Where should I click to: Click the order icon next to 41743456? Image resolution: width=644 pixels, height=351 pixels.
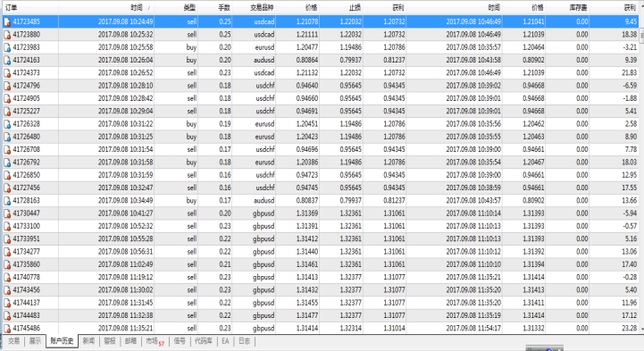[x=7, y=290]
